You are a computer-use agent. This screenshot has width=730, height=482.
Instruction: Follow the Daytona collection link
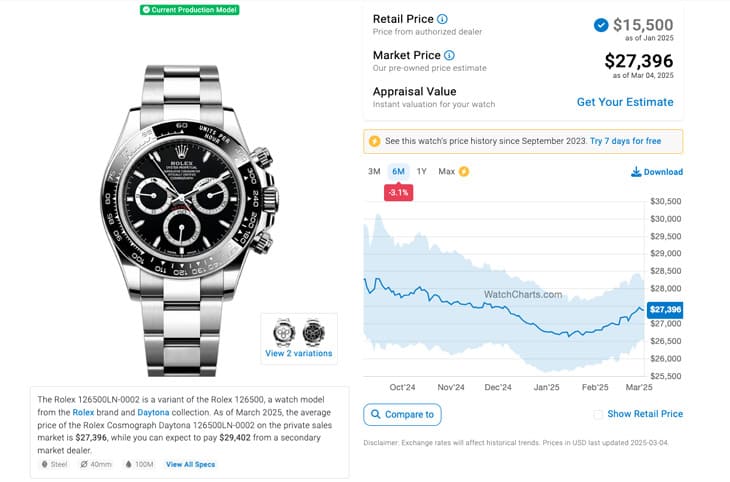point(153,413)
